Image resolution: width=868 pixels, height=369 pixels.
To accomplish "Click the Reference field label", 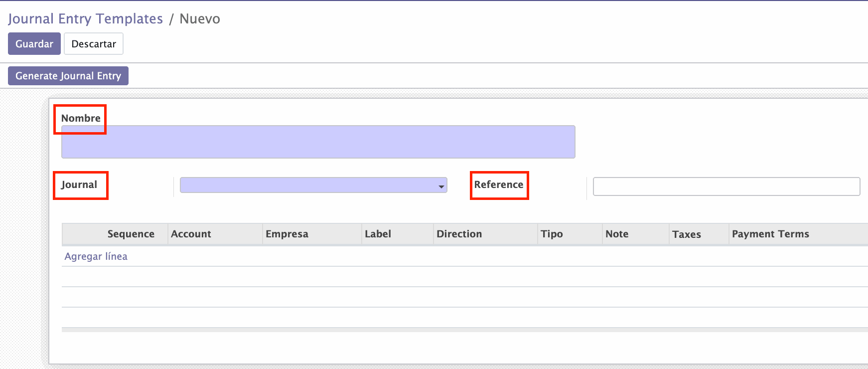I will [x=499, y=184].
